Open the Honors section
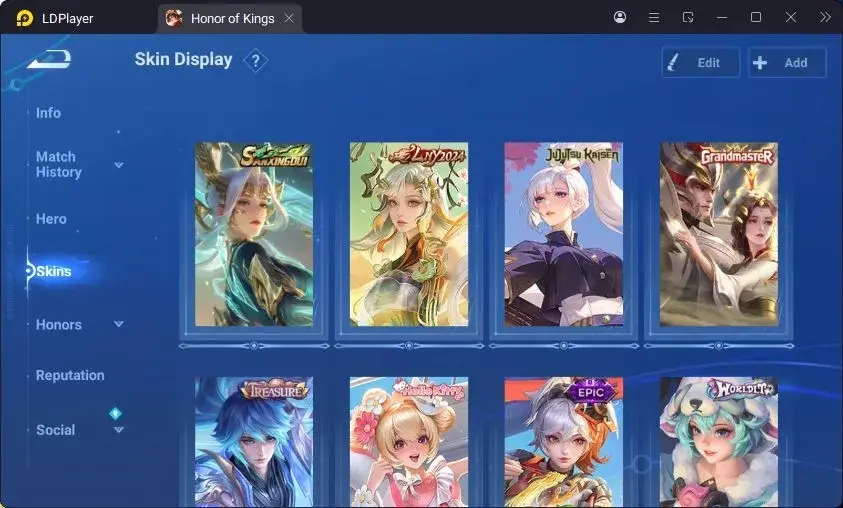Image resolution: width=843 pixels, height=508 pixels. [59, 325]
